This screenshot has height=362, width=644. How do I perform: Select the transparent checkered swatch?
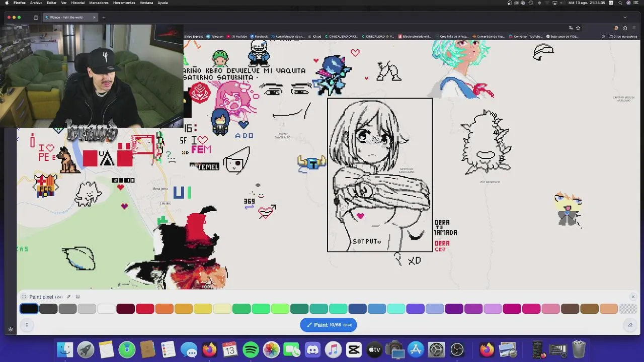tap(628, 309)
